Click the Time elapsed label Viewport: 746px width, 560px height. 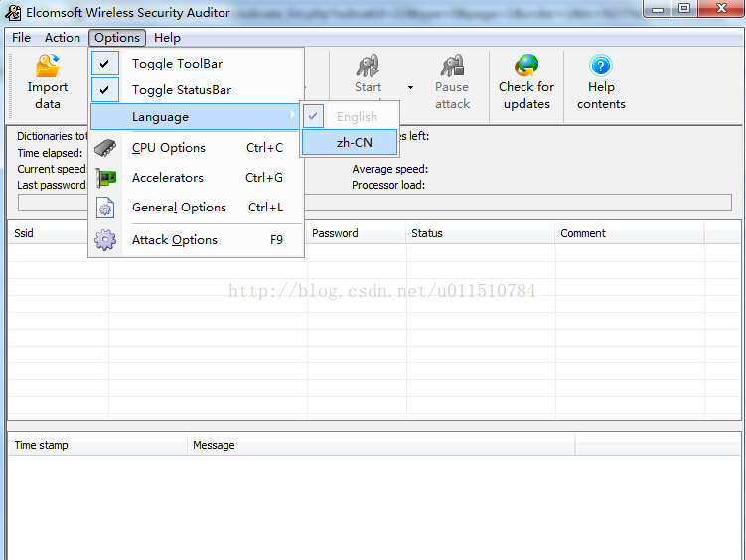point(50,153)
